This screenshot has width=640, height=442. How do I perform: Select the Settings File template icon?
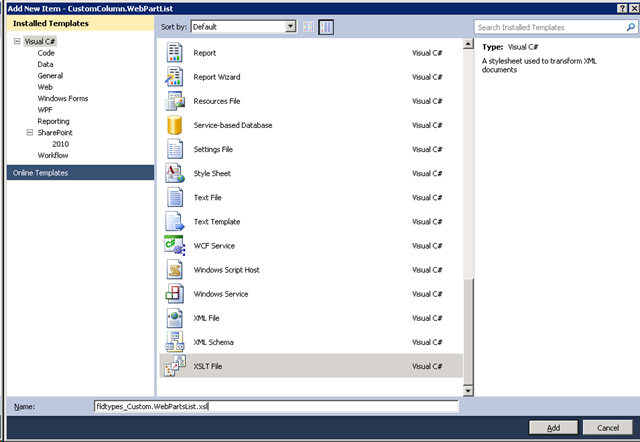174,149
